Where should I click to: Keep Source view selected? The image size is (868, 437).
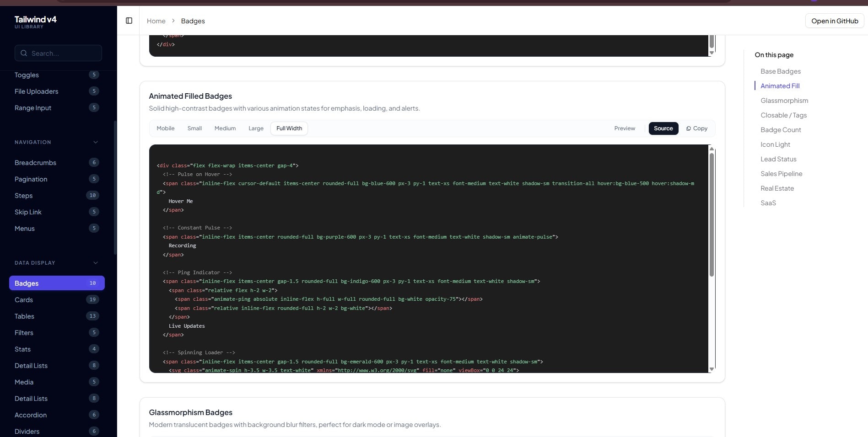pos(663,128)
